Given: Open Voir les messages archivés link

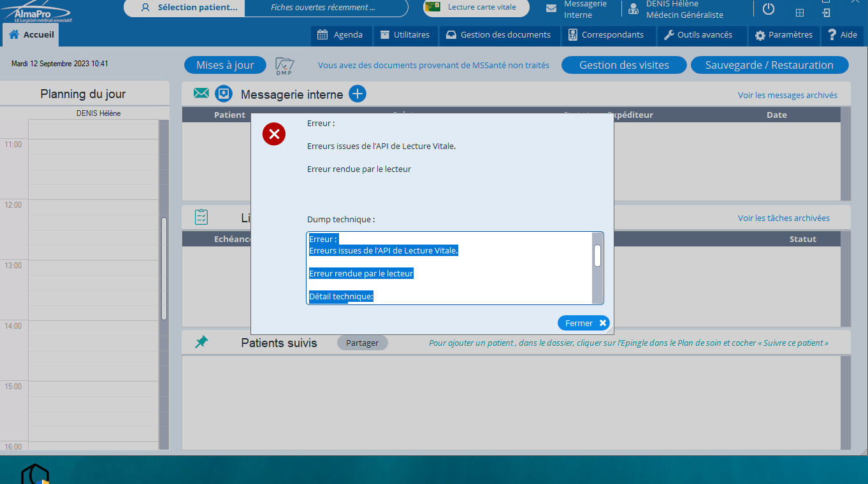Looking at the screenshot, I should [x=787, y=95].
